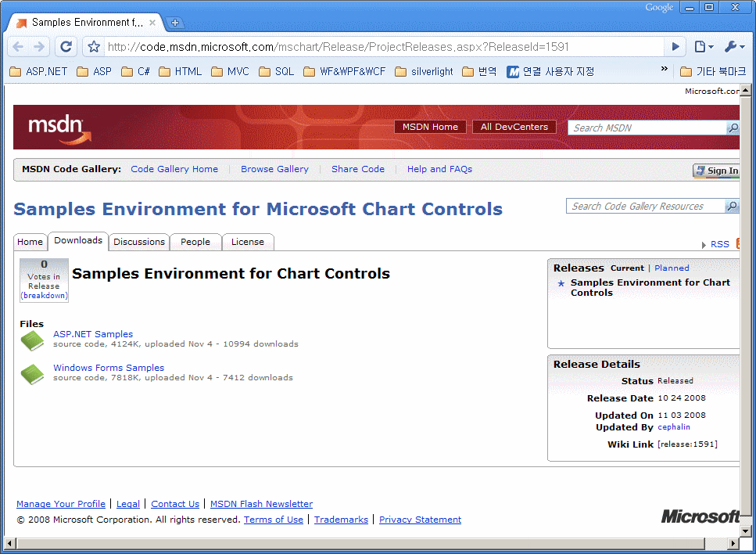
Task: Open the wrench tools menu dropdown
Action: 734,47
